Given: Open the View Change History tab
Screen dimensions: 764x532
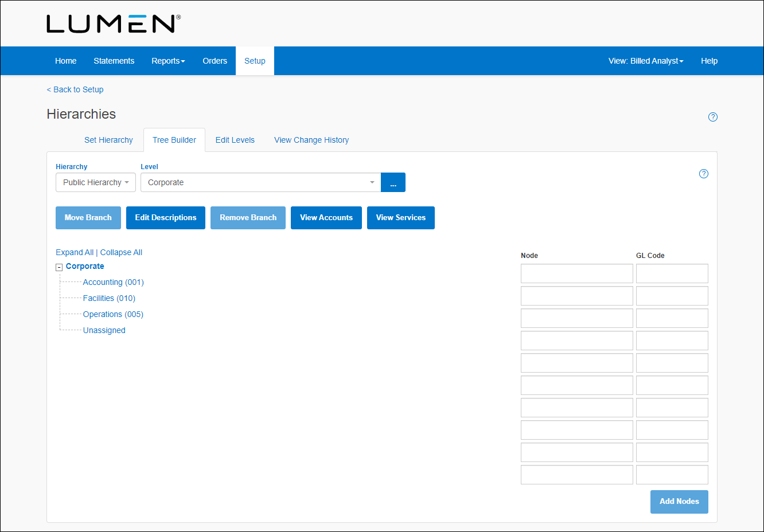Looking at the screenshot, I should (311, 140).
